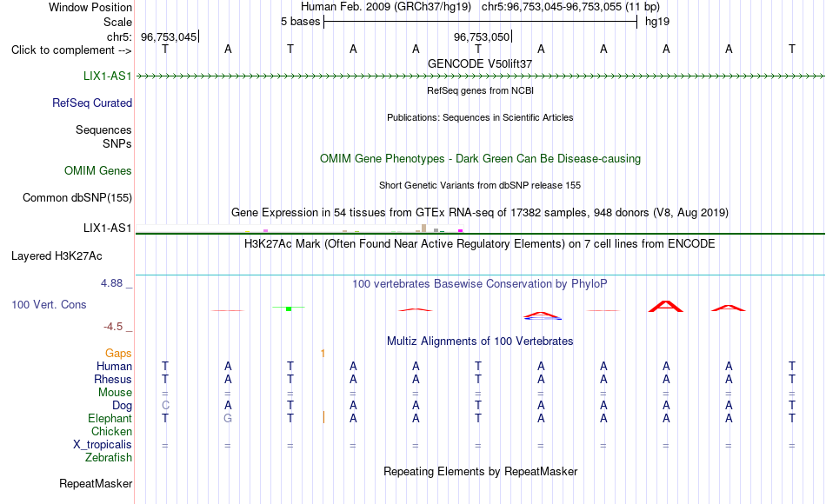Screen dimensions: 826x504
Task: Click the grey 'G' base in Elephant row
Action: pos(228,418)
